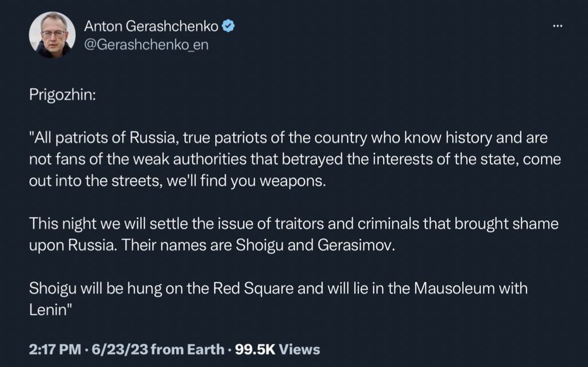Click the phrase "weak authorities" in the tweet
Image resolution: width=588 pixels, height=367 pixels.
pyautogui.click(x=189, y=159)
